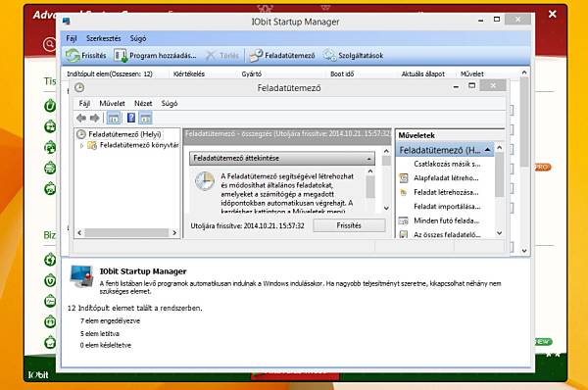Expand the Feladatütemező könyvtár tree node

coord(81,145)
